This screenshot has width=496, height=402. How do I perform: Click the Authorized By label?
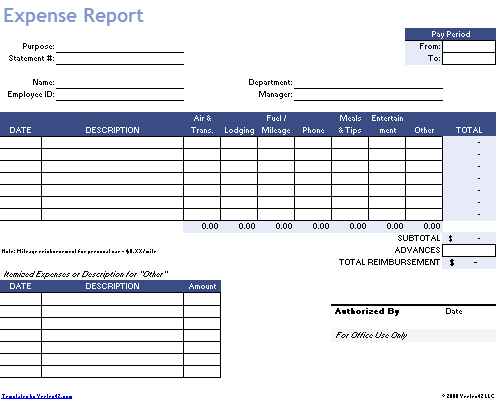point(367,311)
